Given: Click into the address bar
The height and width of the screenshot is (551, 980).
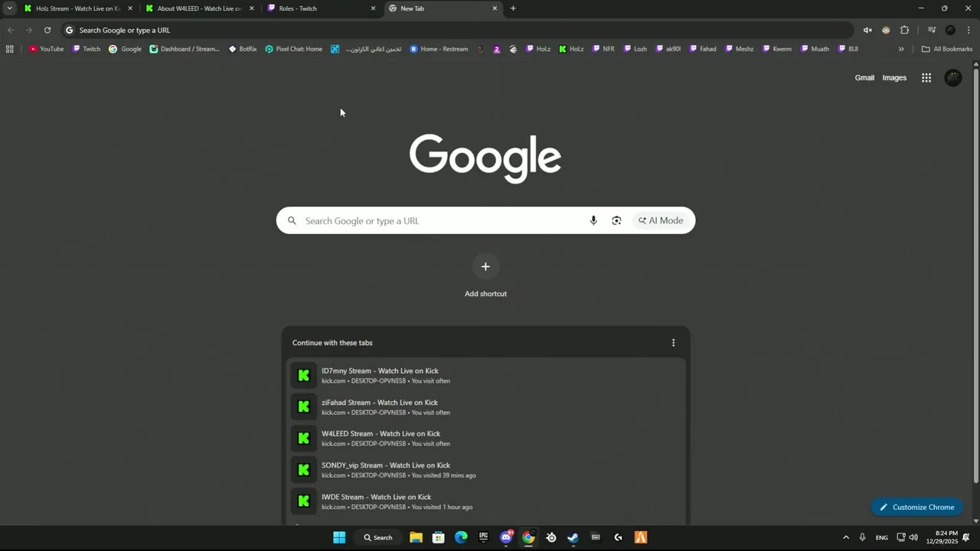Looking at the screenshot, I should pos(457,30).
